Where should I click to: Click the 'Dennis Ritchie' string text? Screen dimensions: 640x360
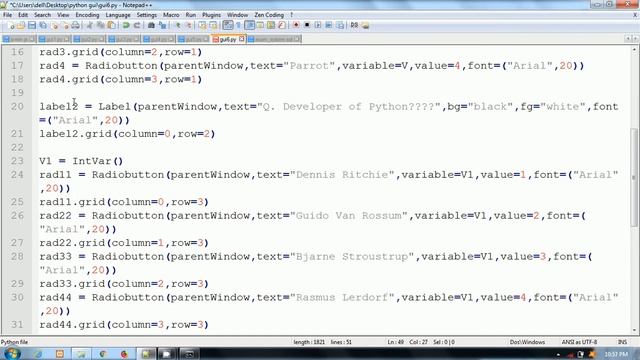[342, 175]
